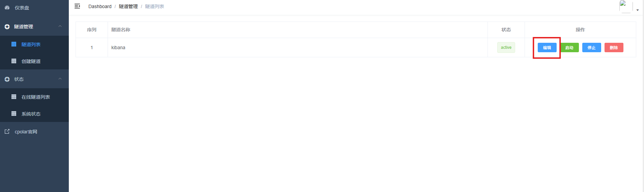Open the user avatar dropdown arrow
Image resolution: width=644 pixels, height=192 pixels.
638,10
